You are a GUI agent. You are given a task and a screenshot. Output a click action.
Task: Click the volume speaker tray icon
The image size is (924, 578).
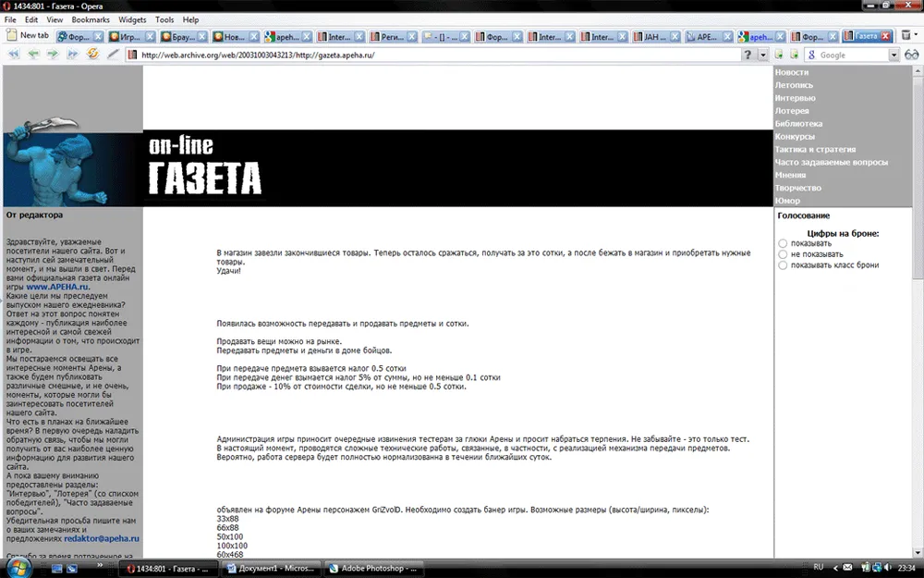[x=887, y=568]
